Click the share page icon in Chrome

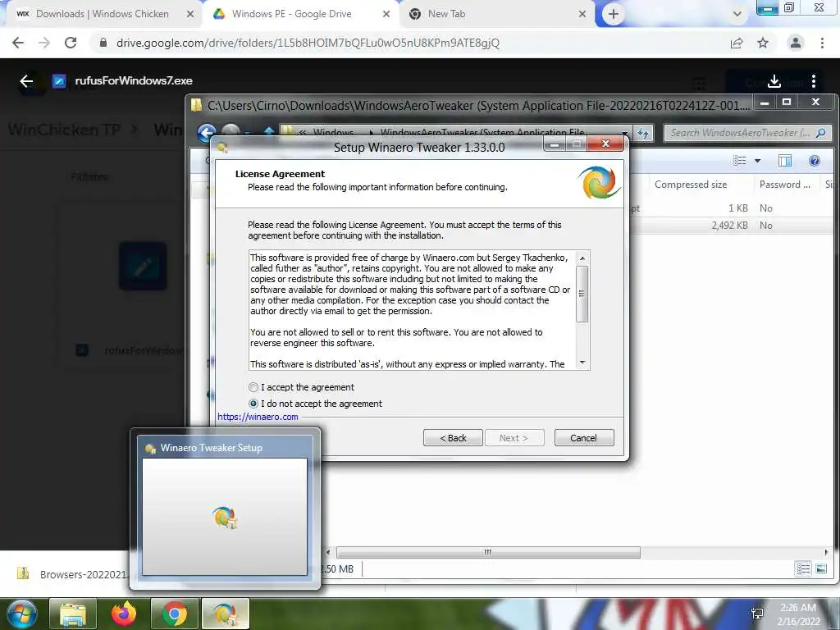point(737,43)
